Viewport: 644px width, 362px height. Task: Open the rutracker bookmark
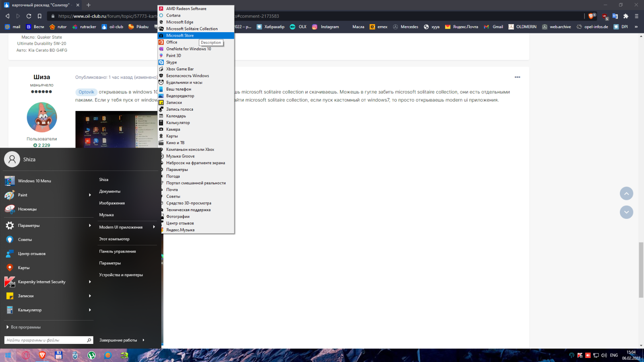(x=84, y=27)
